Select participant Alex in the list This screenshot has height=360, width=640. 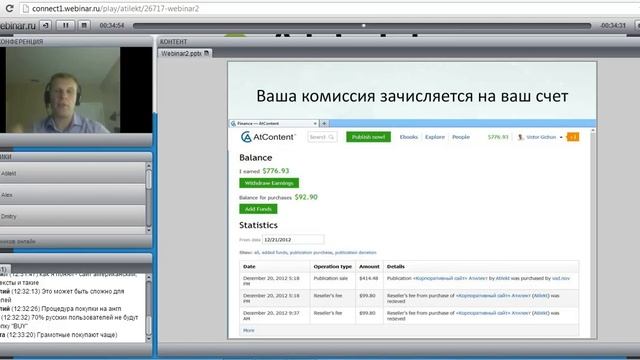pos(73,195)
